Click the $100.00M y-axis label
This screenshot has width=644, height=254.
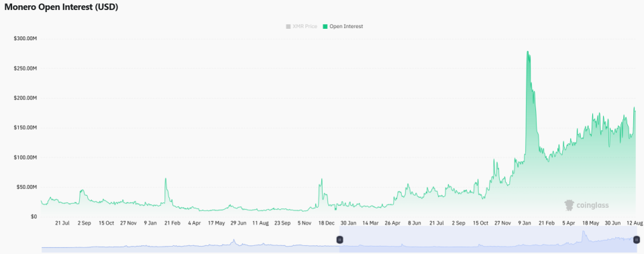(25, 157)
